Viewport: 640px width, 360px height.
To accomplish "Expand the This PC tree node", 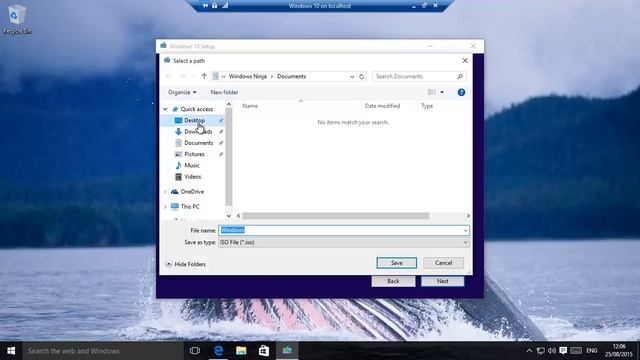I will (x=165, y=207).
